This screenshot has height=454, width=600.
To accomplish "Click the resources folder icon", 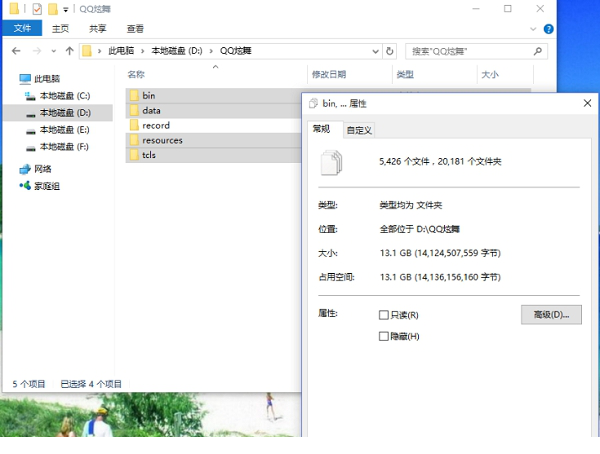I will click(x=134, y=140).
